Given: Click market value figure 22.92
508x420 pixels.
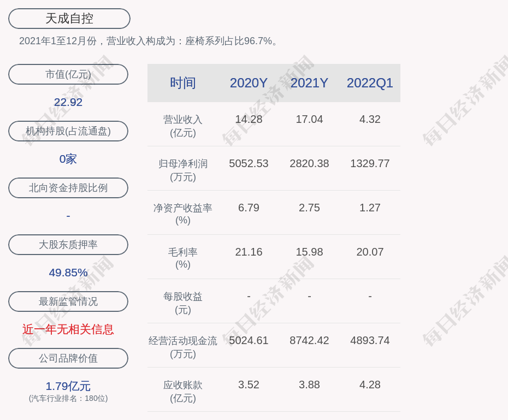Looking at the screenshot, I should (x=68, y=102).
